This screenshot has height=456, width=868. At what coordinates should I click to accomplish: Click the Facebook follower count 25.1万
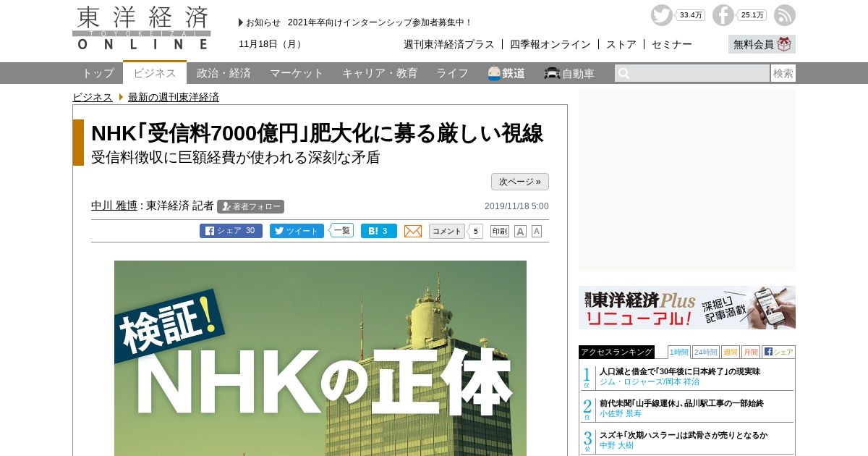[752, 15]
